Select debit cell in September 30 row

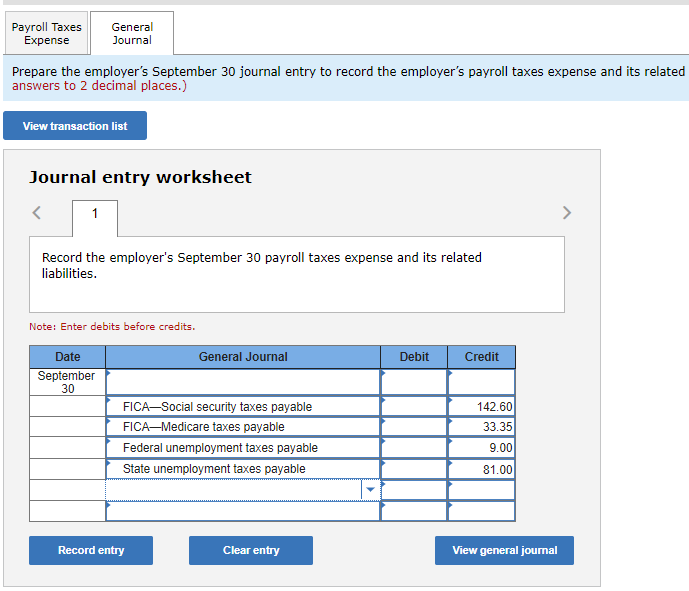pos(414,382)
